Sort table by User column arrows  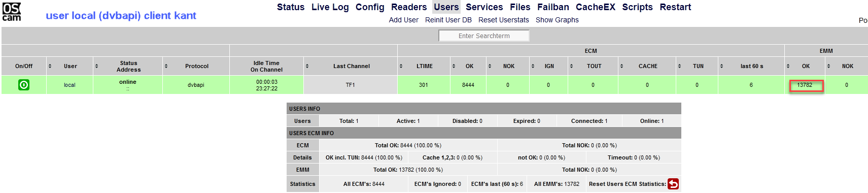pyautogui.click(x=50, y=66)
